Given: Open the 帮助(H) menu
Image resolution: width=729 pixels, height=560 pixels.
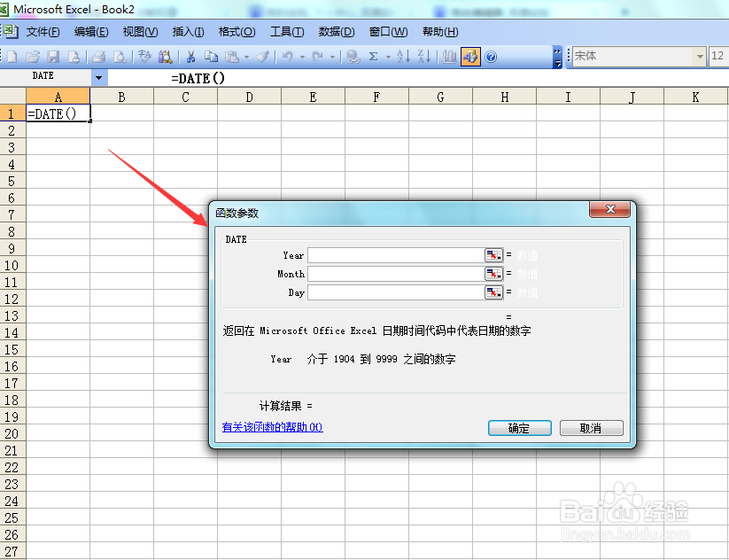Looking at the screenshot, I should click(440, 32).
